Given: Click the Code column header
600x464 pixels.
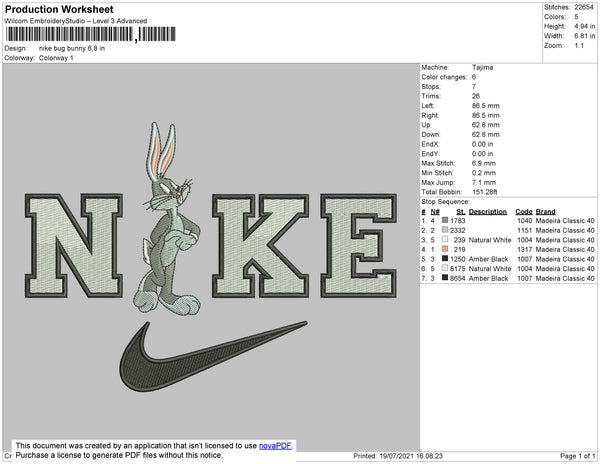Looking at the screenshot, I should [523, 212].
